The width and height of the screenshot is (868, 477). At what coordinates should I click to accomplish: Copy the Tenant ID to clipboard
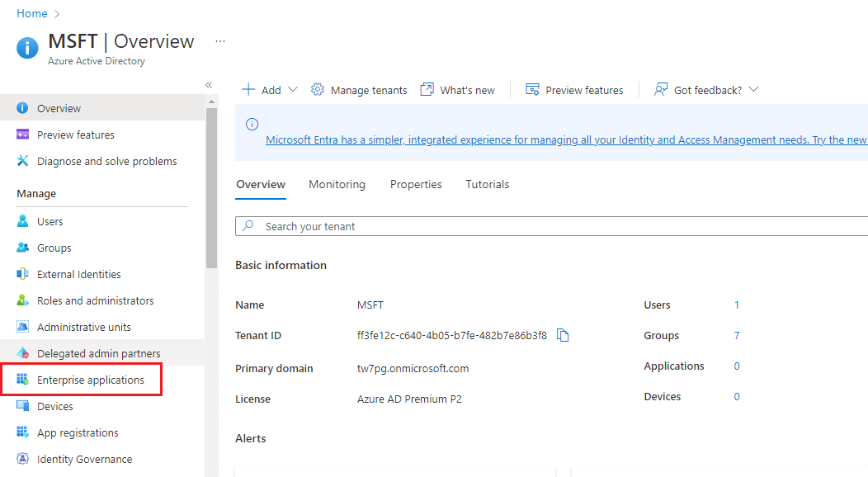[563, 335]
